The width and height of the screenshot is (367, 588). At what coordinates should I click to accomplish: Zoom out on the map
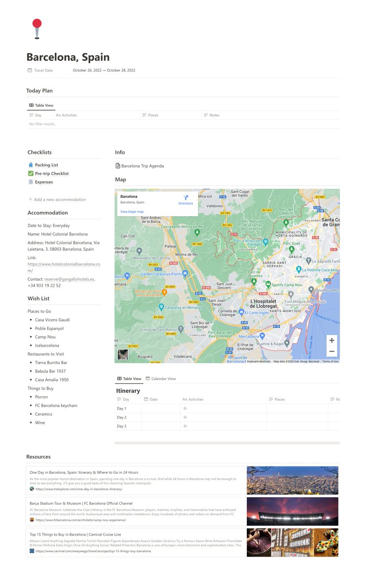coord(332,351)
